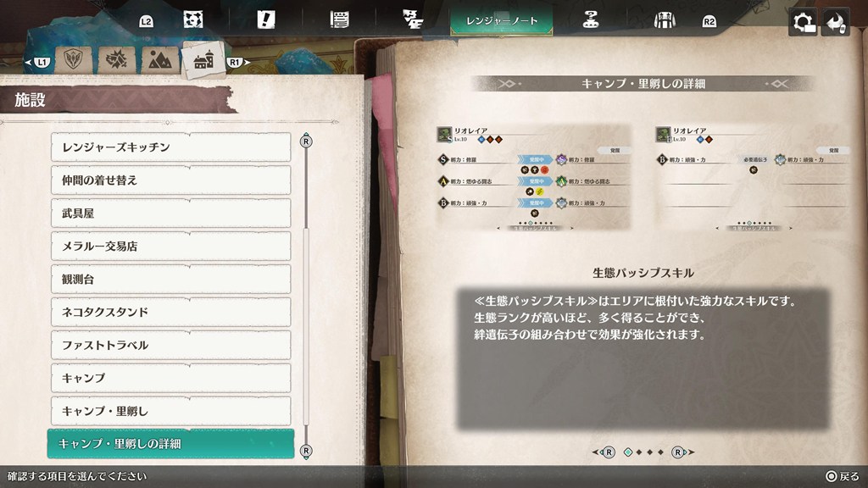Select the shield emblem category tab

point(74,59)
